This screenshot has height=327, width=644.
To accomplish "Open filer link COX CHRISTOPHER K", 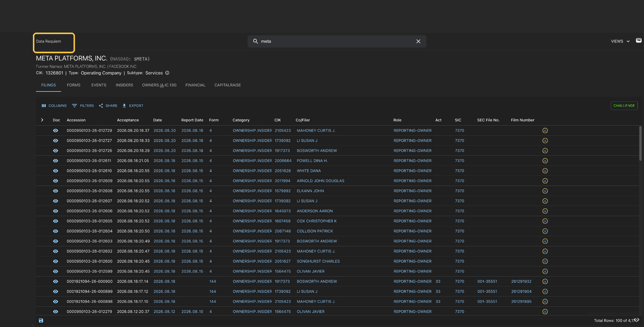I will [317, 221].
